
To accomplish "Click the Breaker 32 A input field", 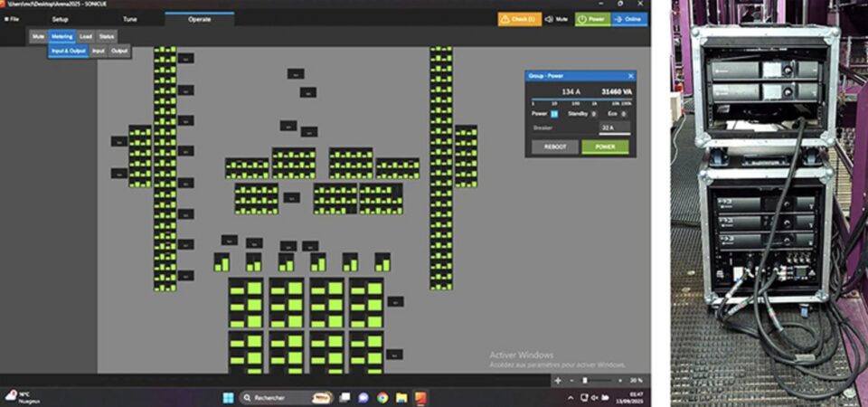I will 609,129.
